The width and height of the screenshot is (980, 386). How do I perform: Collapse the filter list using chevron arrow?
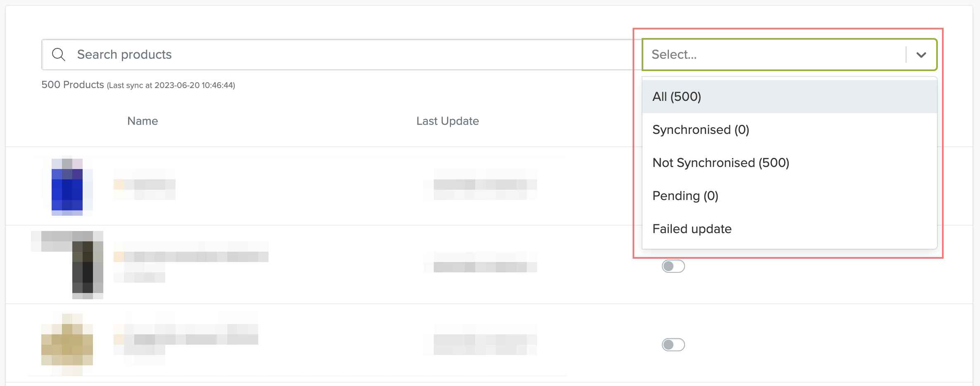point(921,55)
